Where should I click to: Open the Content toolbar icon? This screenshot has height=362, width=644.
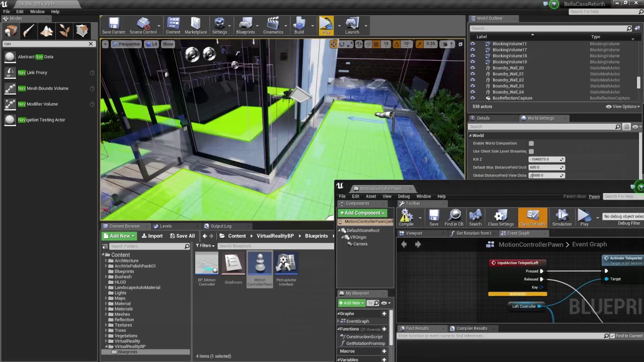pos(173,26)
